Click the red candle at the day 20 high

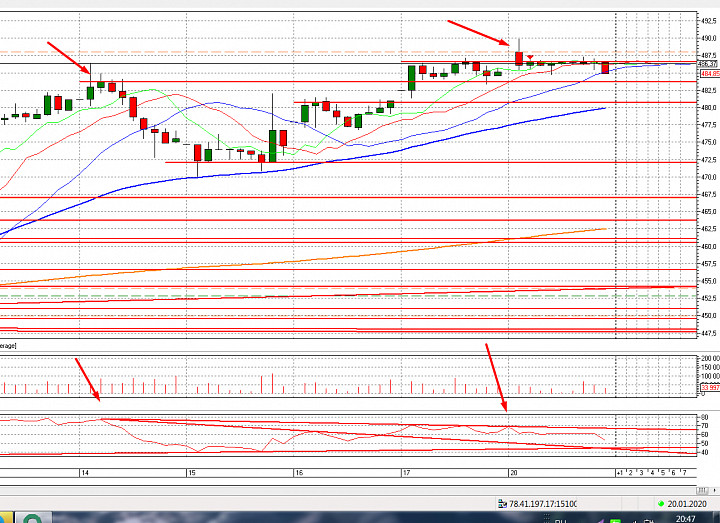click(519, 58)
